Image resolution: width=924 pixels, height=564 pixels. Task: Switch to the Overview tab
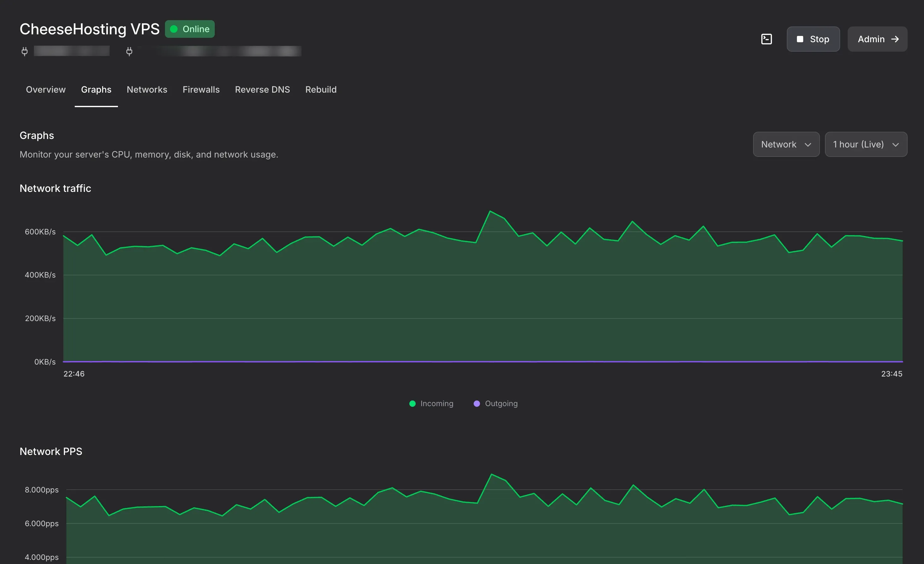click(x=45, y=89)
